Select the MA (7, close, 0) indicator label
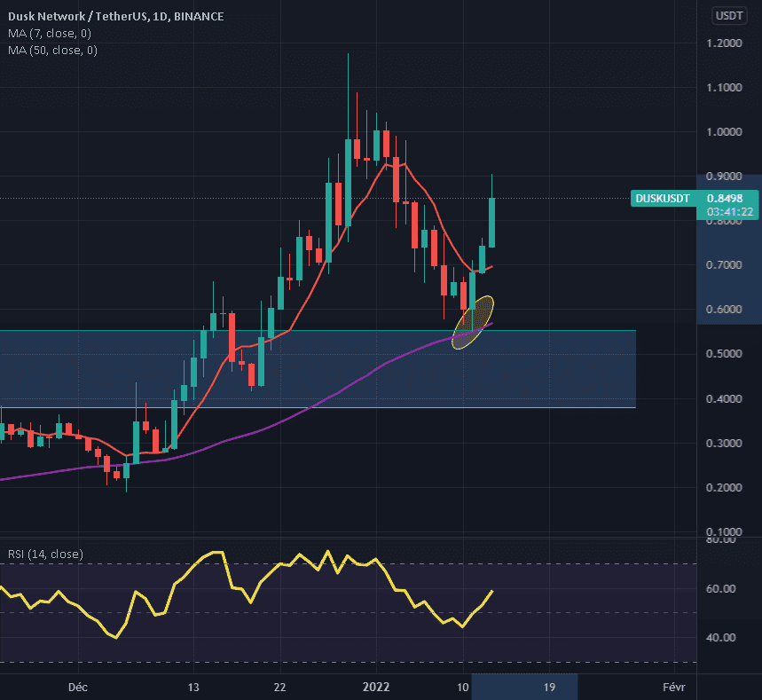 (x=50, y=34)
